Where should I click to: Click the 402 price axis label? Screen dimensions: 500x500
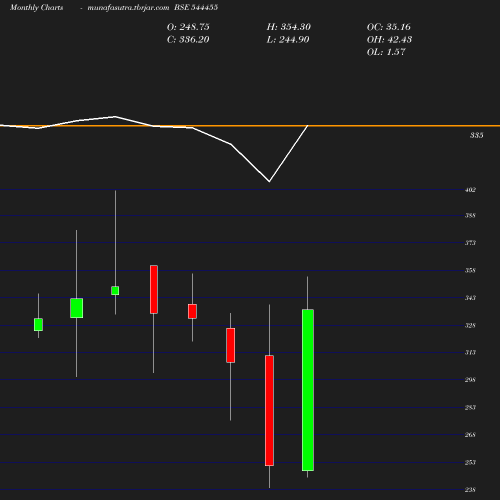470,190
